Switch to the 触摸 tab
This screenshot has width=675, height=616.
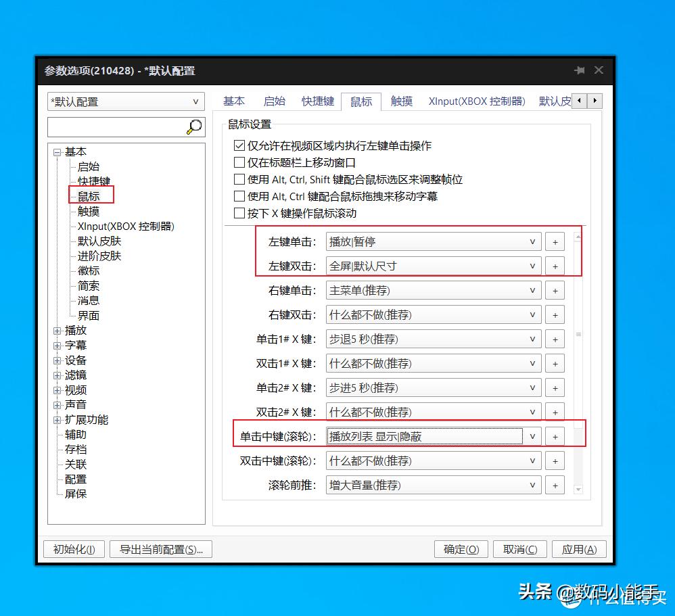[401, 101]
